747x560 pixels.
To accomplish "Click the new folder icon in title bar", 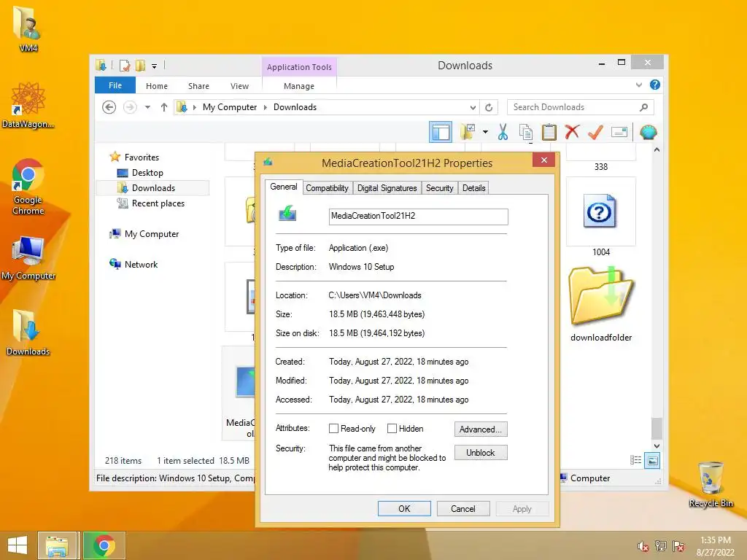I will (140, 66).
